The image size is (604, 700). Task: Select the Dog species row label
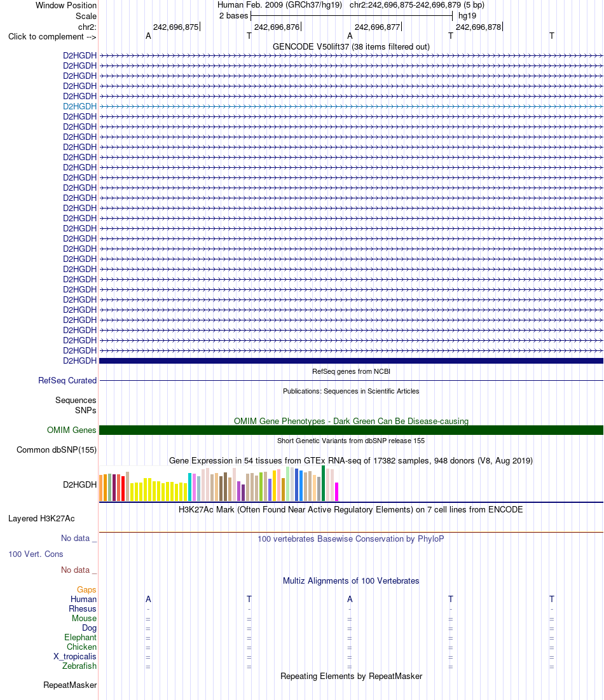(x=89, y=628)
